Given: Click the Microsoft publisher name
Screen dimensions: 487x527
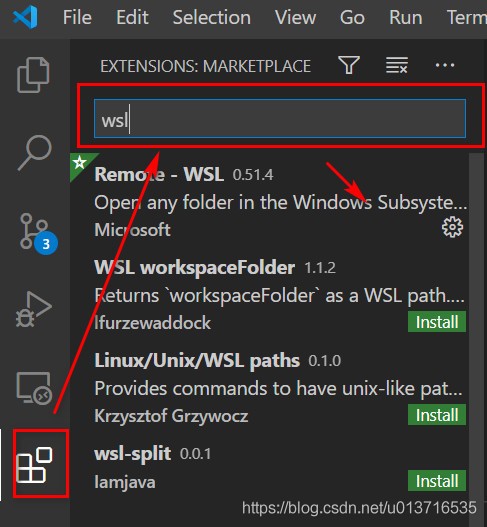Looking at the screenshot, I should pyautogui.click(x=132, y=230).
